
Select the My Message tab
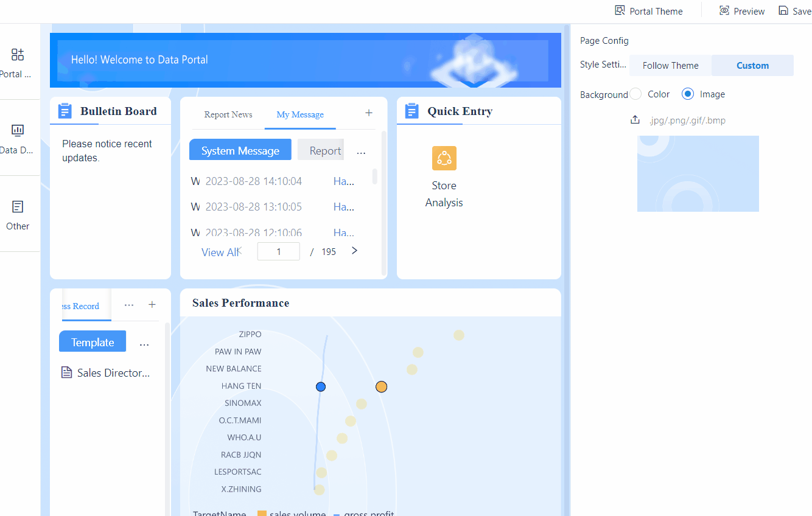[300, 114]
